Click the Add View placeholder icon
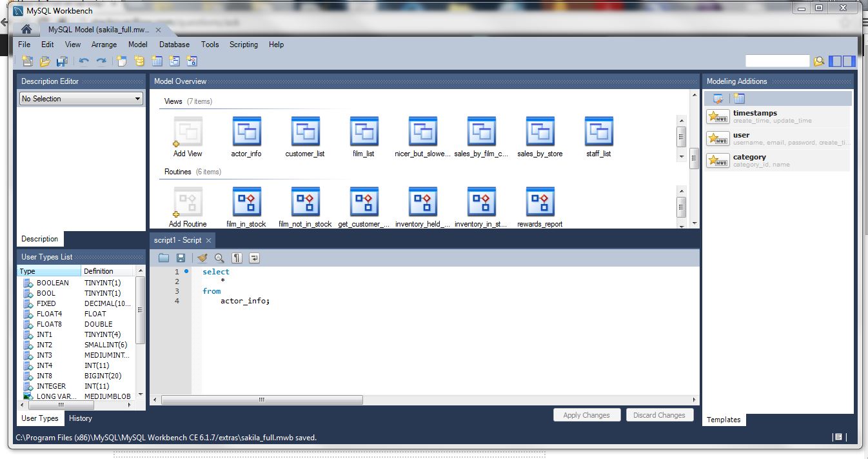The width and height of the screenshot is (868, 459). [188, 132]
